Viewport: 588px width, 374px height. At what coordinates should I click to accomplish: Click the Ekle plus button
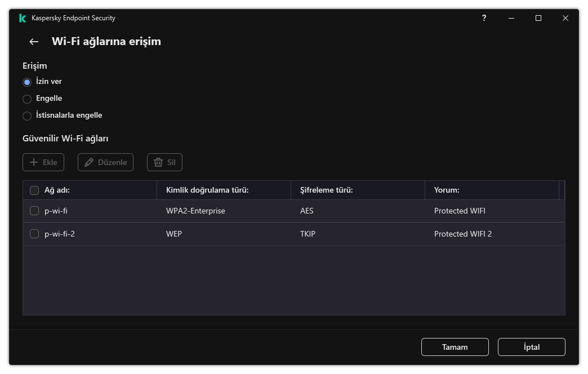(43, 162)
